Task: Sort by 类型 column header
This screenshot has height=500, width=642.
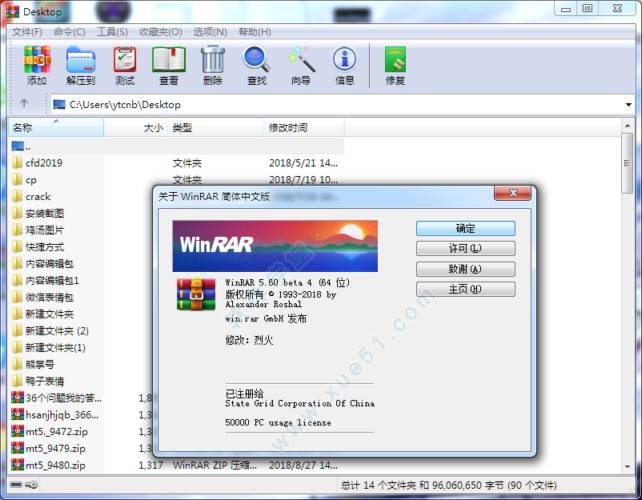Action: pos(216,128)
